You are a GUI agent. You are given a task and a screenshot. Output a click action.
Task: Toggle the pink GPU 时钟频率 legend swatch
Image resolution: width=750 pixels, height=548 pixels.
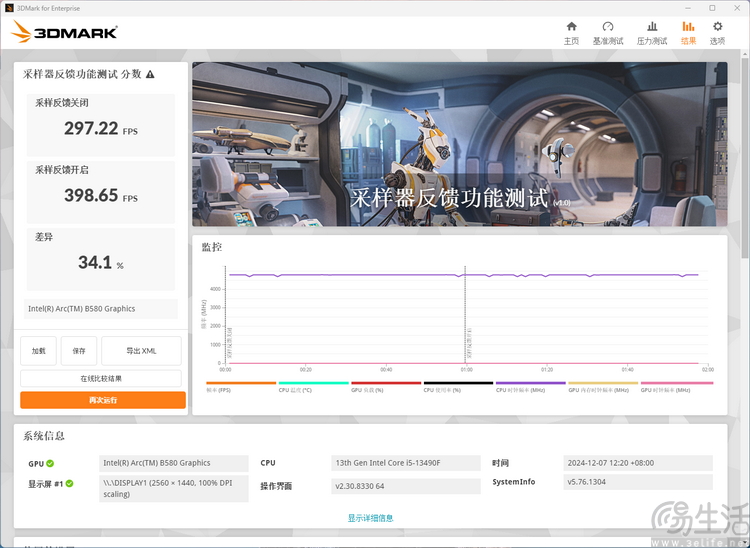pyautogui.click(x=677, y=383)
